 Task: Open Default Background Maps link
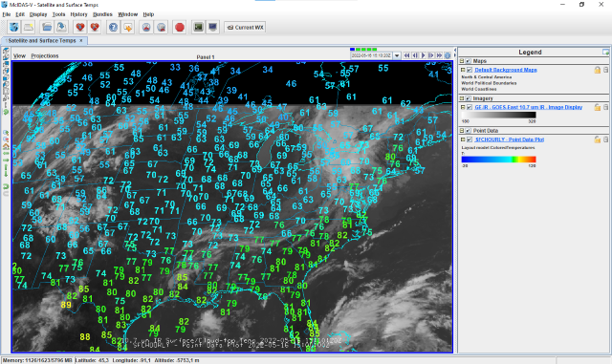coord(506,70)
